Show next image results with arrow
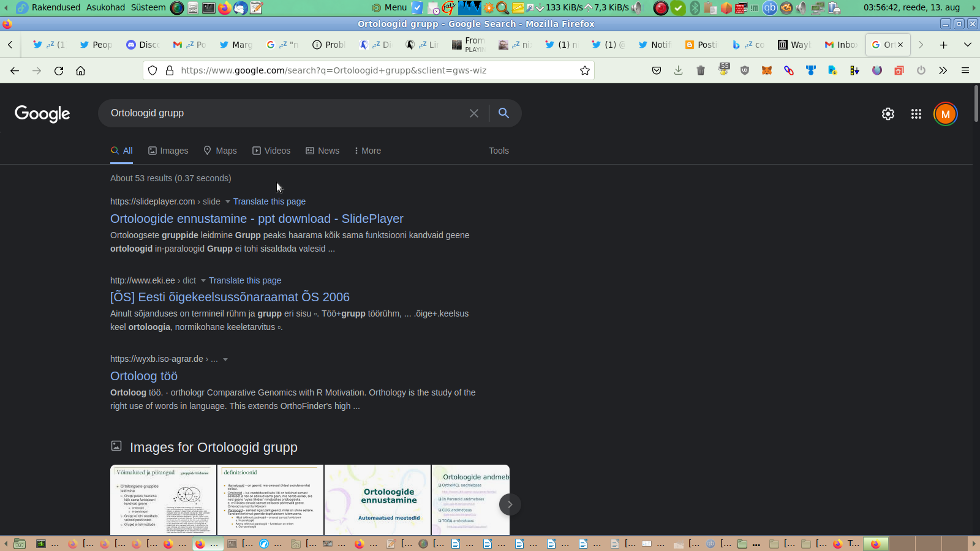 [x=510, y=504]
